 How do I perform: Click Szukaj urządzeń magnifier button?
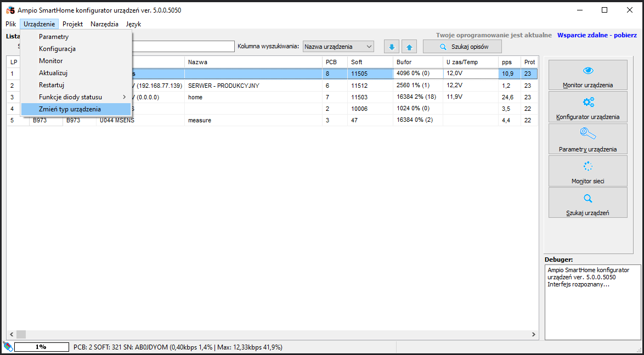click(x=587, y=202)
